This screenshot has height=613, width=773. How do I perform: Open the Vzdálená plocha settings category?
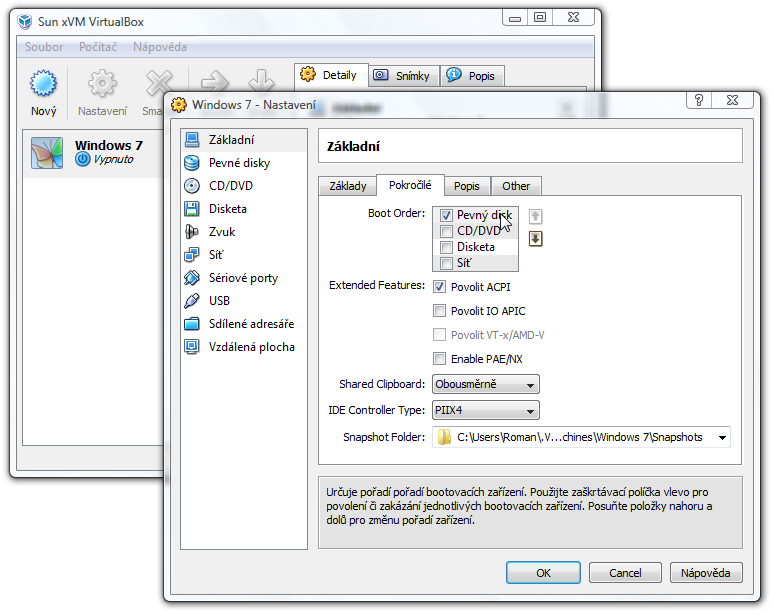coord(244,347)
